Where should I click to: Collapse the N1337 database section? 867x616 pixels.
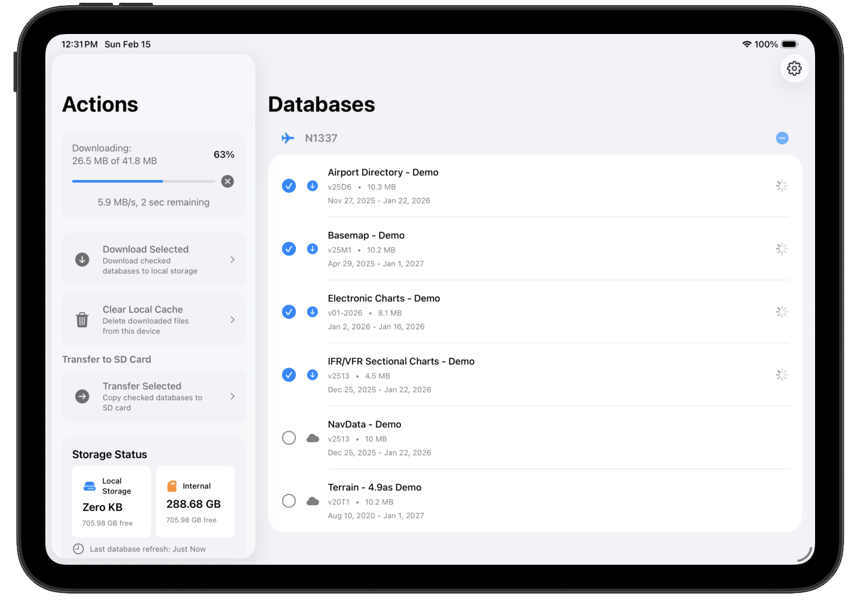click(x=782, y=138)
